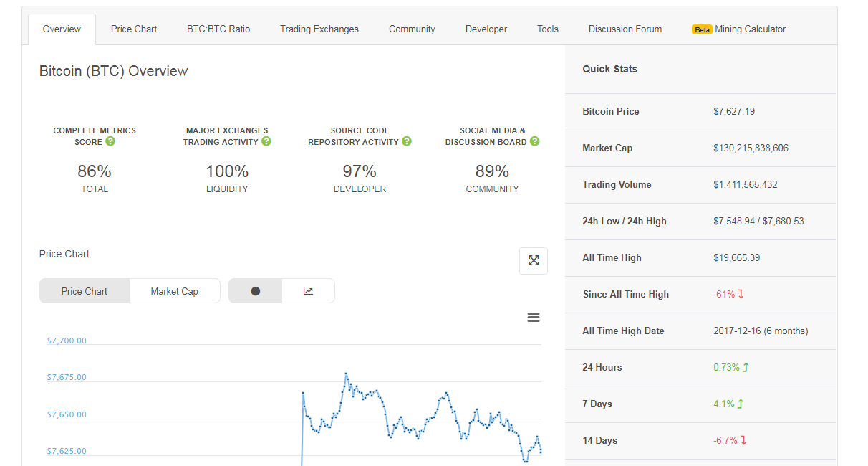Viewport: 868px width, 466px height.
Task: Open the Price Chart tab
Action: click(x=134, y=29)
